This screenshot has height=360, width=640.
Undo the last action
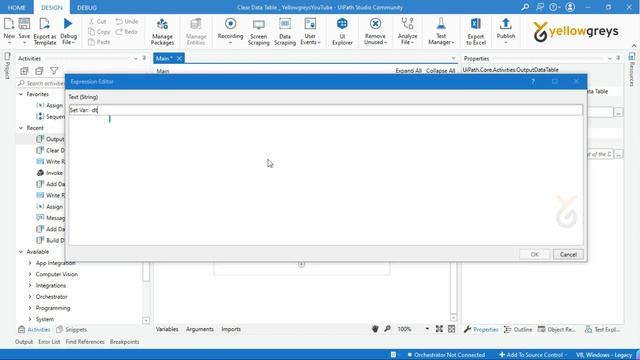(x=127, y=21)
